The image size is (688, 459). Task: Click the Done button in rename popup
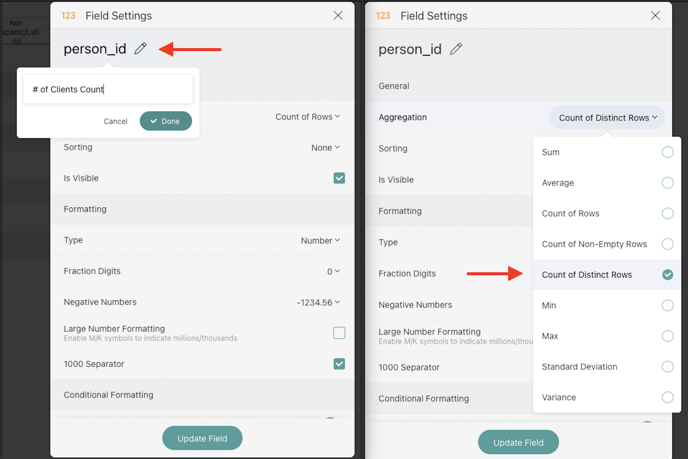166,121
